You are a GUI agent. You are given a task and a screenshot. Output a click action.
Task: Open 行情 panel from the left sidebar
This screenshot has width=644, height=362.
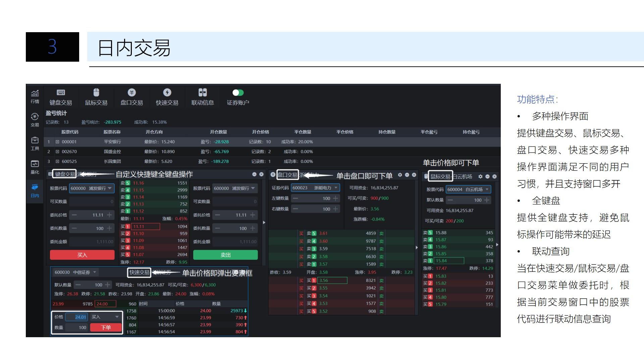coord(35,97)
